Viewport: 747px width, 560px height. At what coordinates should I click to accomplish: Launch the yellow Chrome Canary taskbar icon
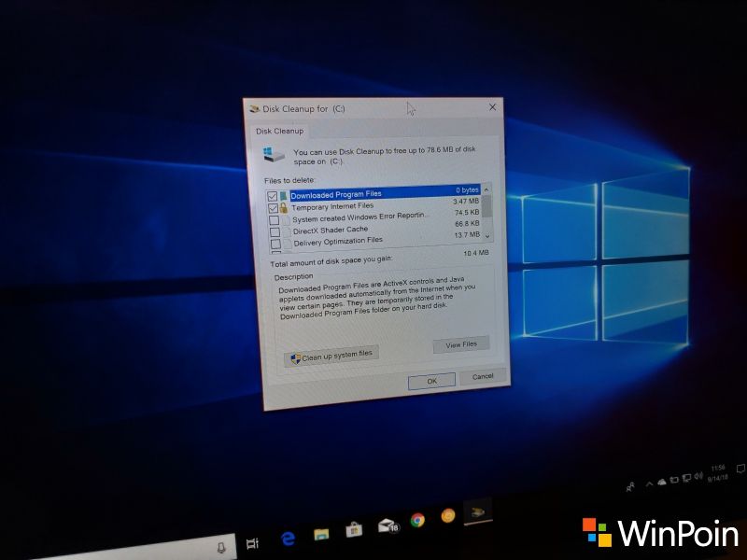448,516
